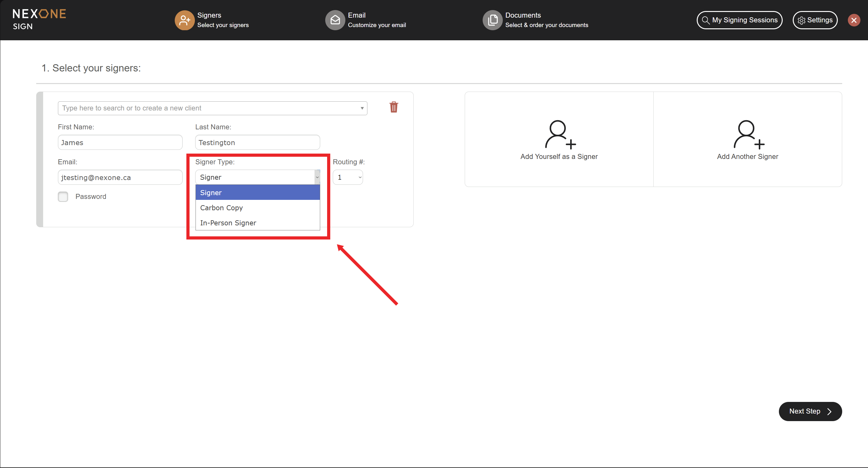Click the First Name field

(120, 143)
